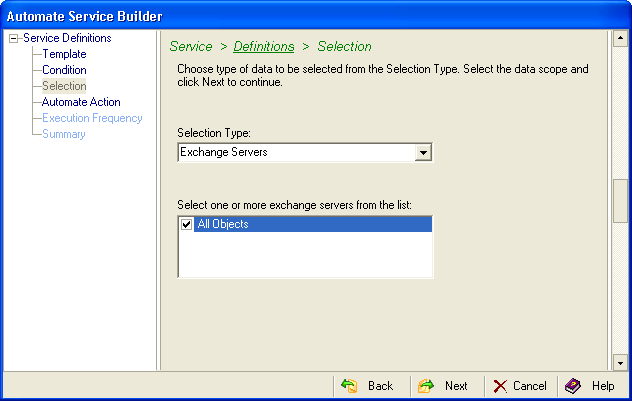The image size is (632, 401).
Task: Open the Selection Type dropdown arrow
Action: pyautogui.click(x=423, y=152)
